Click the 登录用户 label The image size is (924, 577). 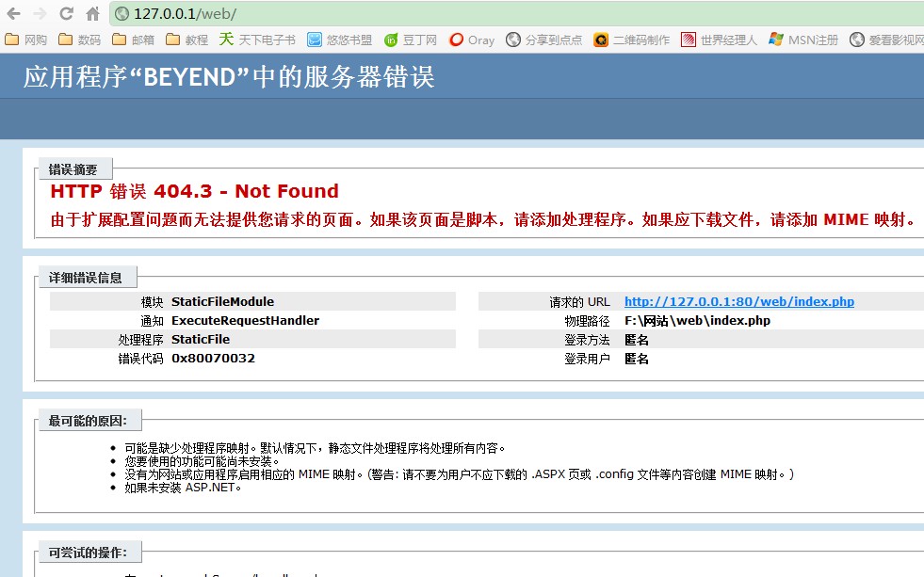pos(587,359)
